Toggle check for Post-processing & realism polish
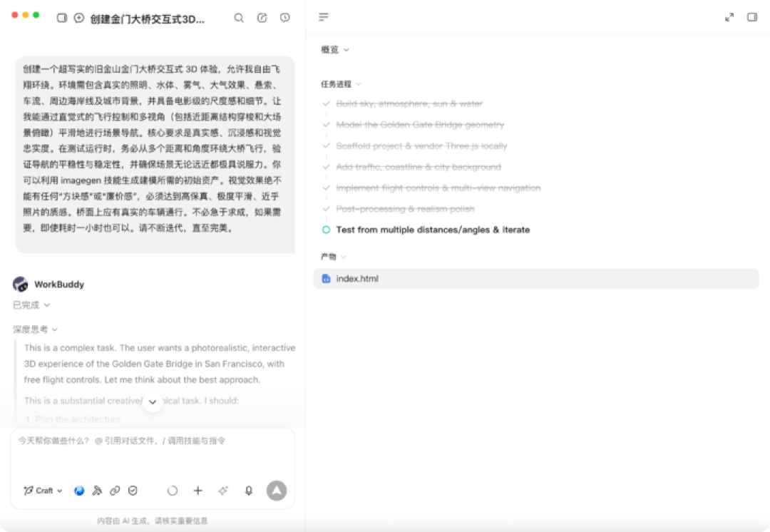770x532 pixels. point(326,209)
